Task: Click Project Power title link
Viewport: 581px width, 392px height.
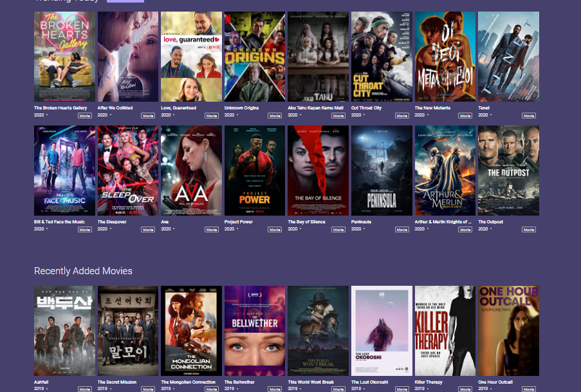Action: pyautogui.click(x=239, y=222)
